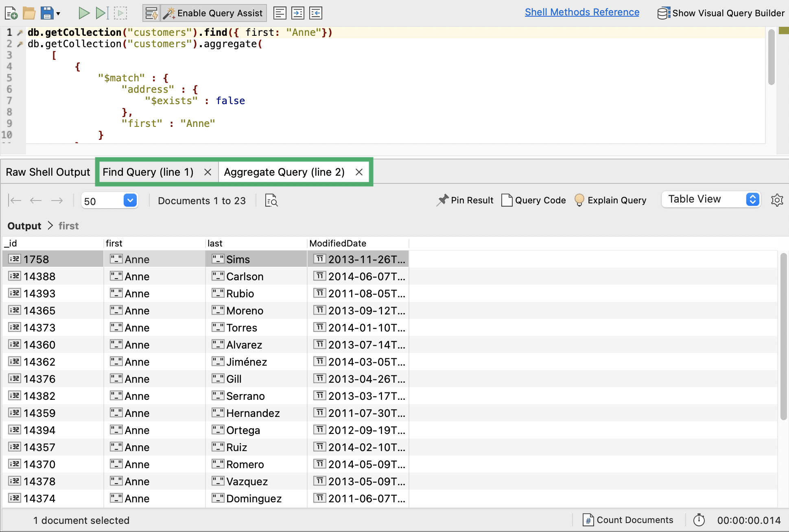Viewport: 789px width, 532px height.
Task: Click the Count Documents button
Action: tap(628, 520)
